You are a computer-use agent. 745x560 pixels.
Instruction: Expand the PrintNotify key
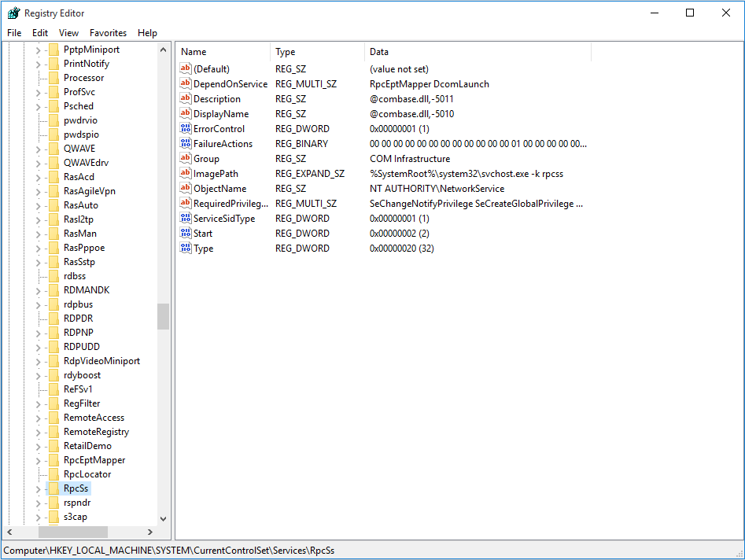pos(38,64)
